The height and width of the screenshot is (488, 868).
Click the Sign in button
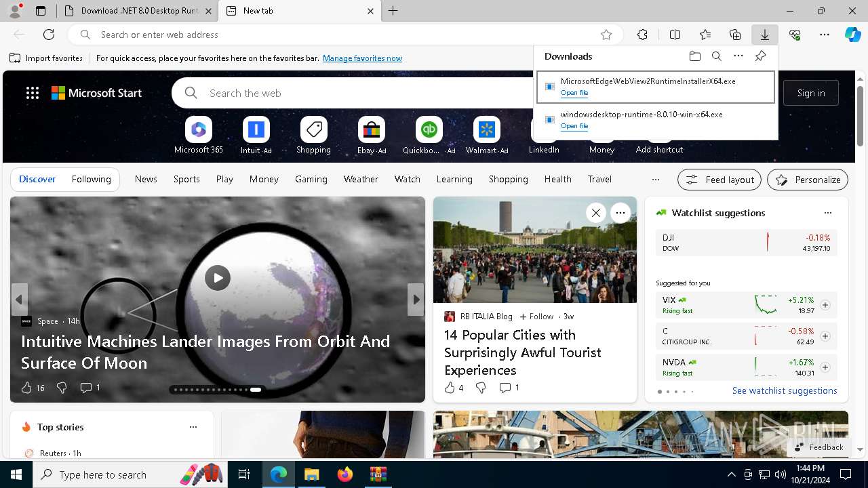811,93
